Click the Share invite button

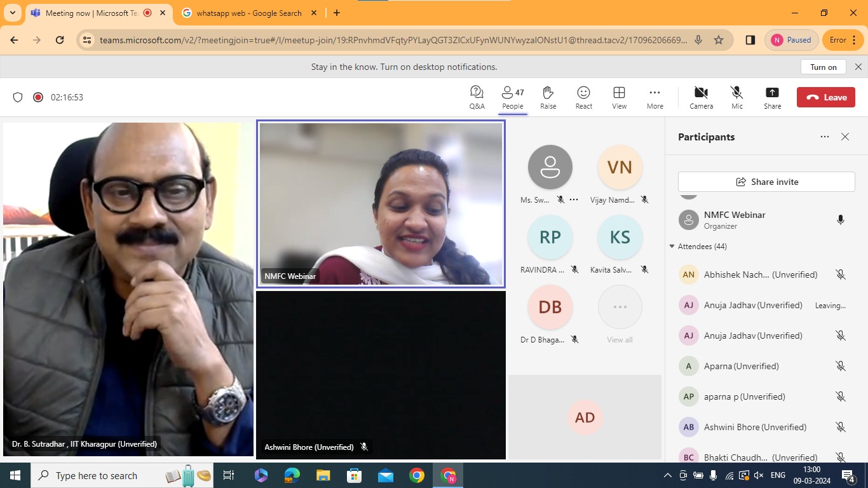pos(766,182)
